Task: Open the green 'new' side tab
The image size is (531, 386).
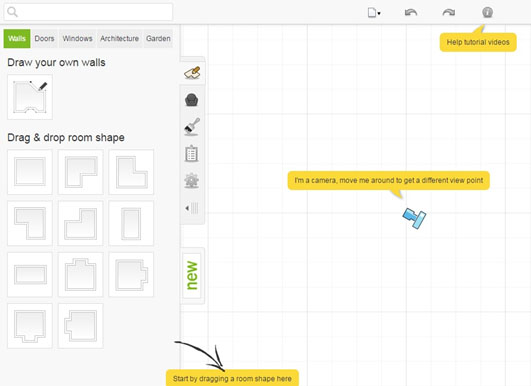Action: pyautogui.click(x=192, y=275)
